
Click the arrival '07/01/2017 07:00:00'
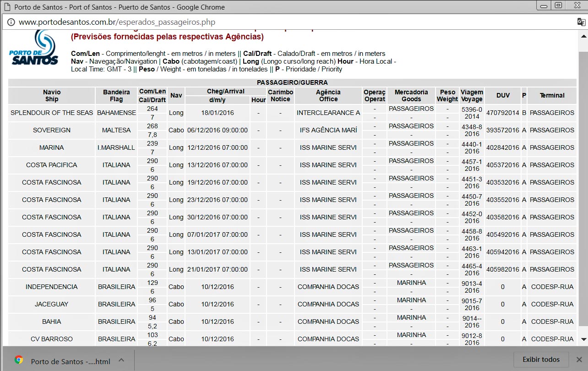tap(218, 235)
